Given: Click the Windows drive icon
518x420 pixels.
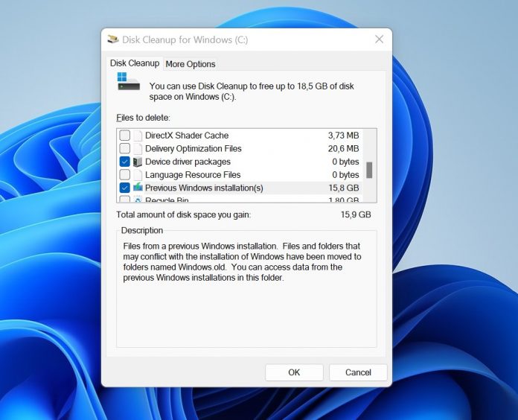Looking at the screenshot, I should tap(128, 82).
